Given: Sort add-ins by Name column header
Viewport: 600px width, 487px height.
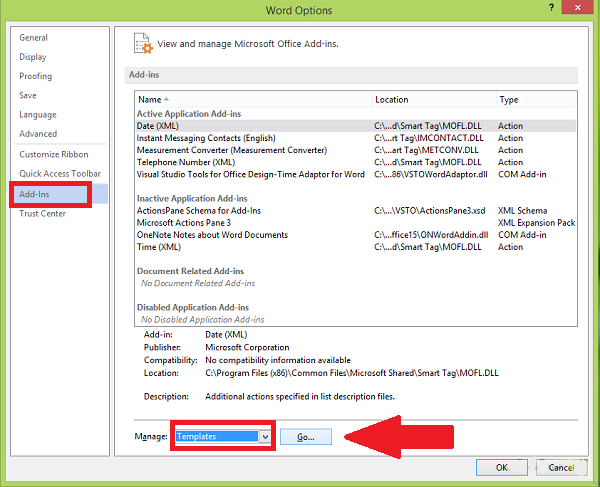Looking at the screenshot, I should coord(150,100).
